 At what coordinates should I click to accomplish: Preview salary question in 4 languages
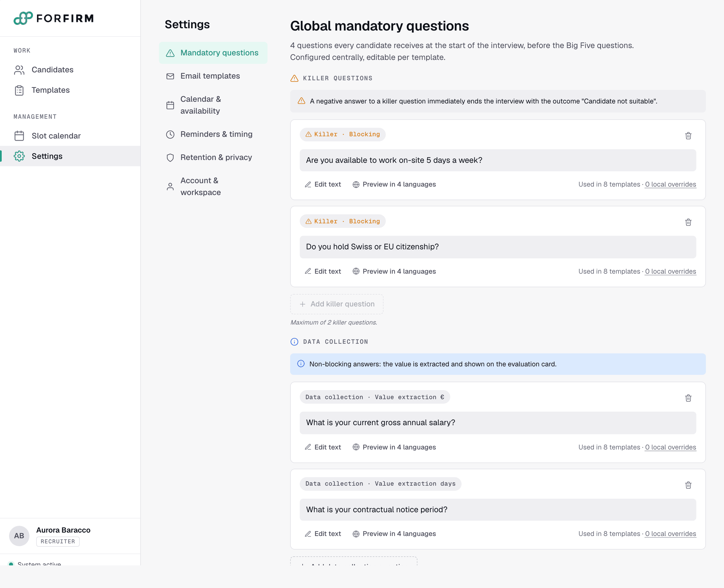(x=394, y=447)
